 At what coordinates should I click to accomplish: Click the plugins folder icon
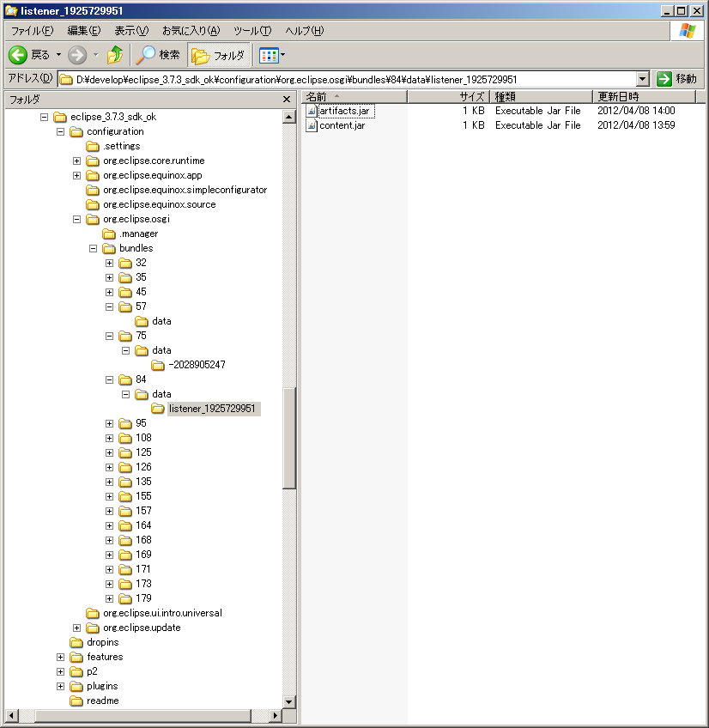tap(76, 686)
